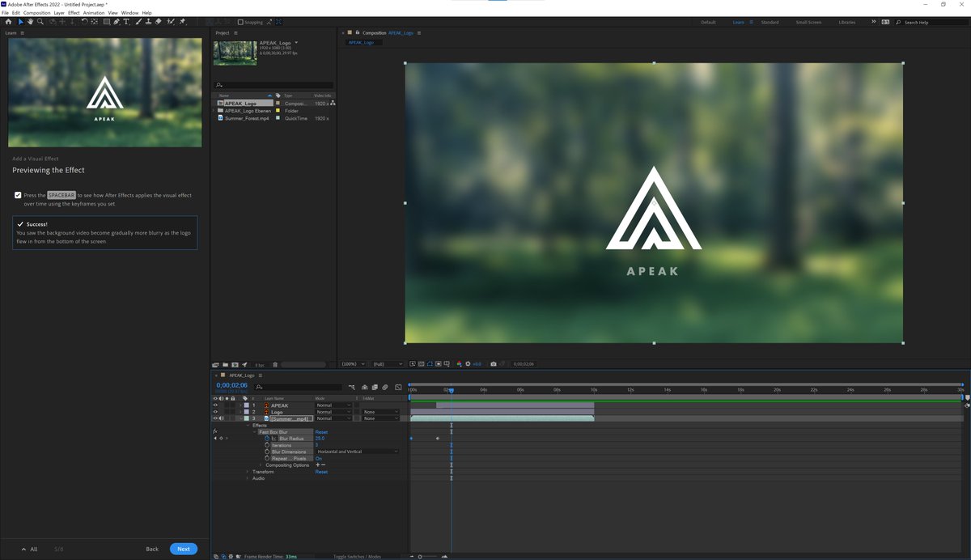Create a new composition from Project panel footer
Screen dimensions: 971x560
coord(235,365)
